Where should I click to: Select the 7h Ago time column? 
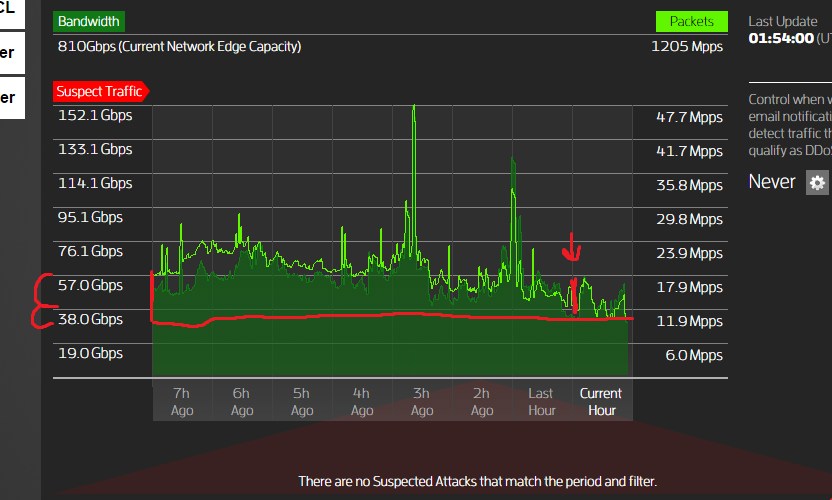tap(182, 402)
